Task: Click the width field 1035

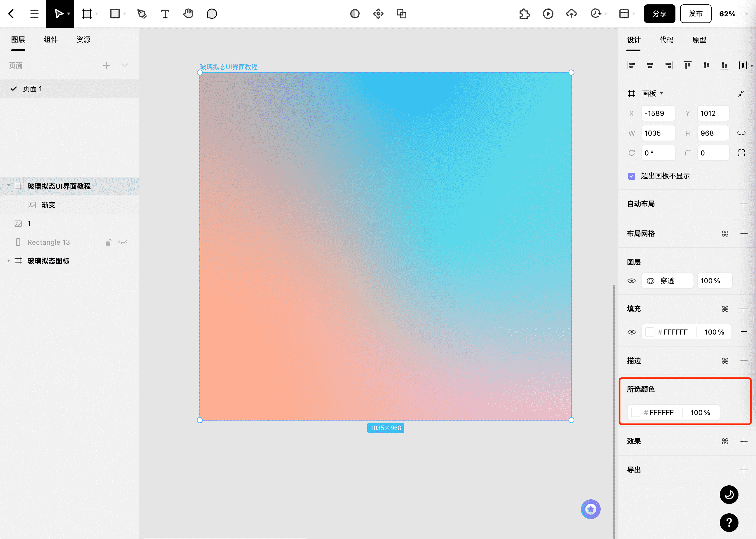Action: tap(658, 133)
